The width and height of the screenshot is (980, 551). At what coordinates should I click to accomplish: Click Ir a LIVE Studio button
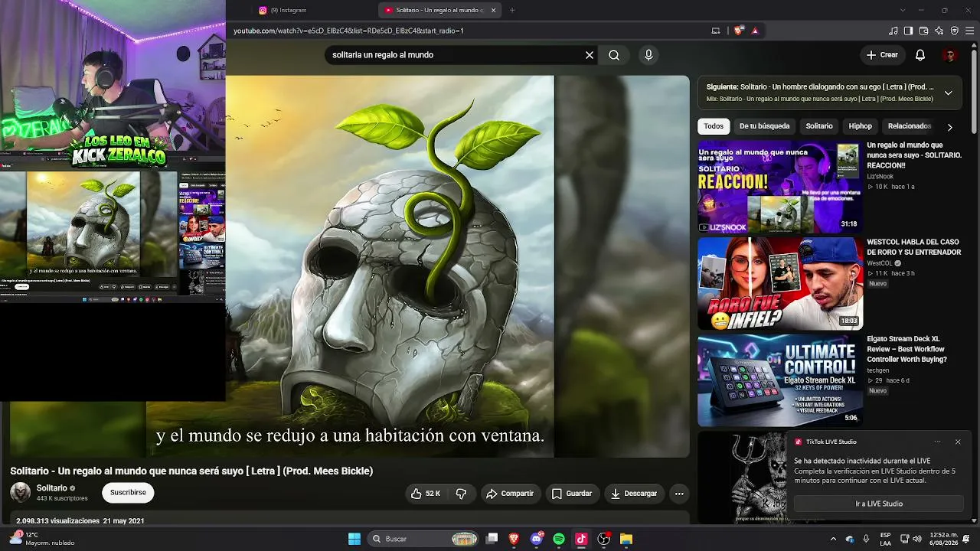tap(879, 504)
